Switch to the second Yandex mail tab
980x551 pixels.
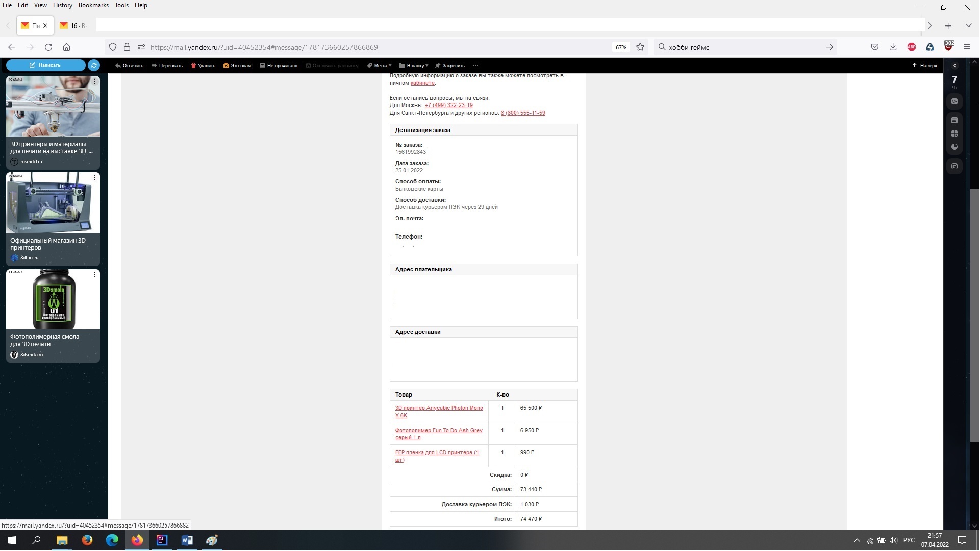tap(73, 25)
